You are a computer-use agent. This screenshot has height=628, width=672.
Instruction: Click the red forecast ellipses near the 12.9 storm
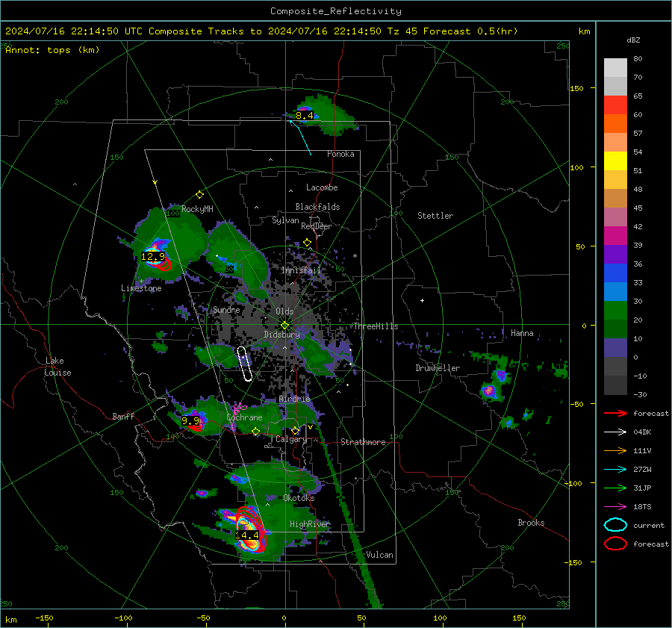coord(163,263)
